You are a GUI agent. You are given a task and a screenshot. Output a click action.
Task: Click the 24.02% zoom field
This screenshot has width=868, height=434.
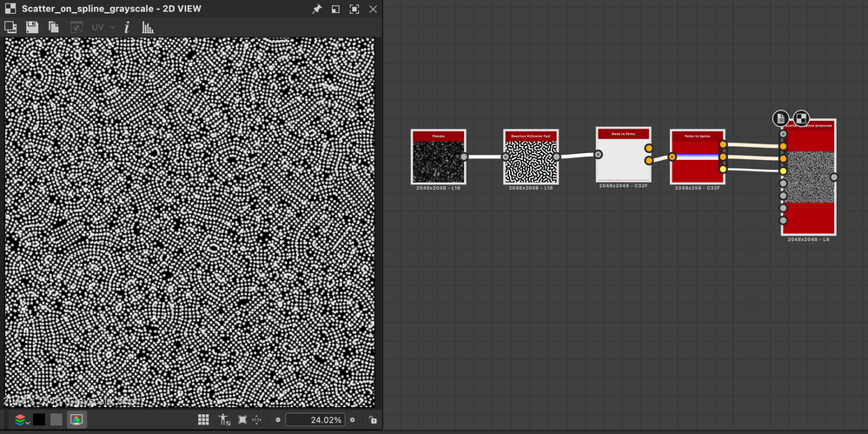[x=315, y=419]
